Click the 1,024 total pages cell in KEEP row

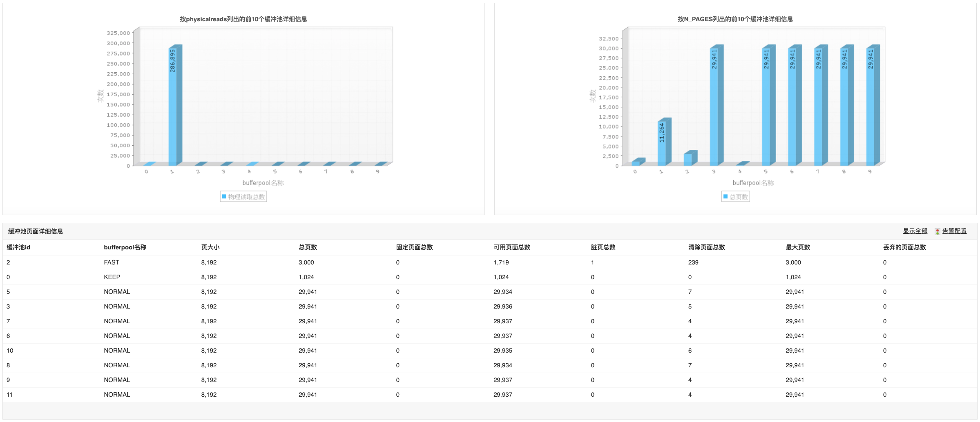[306, 277]
